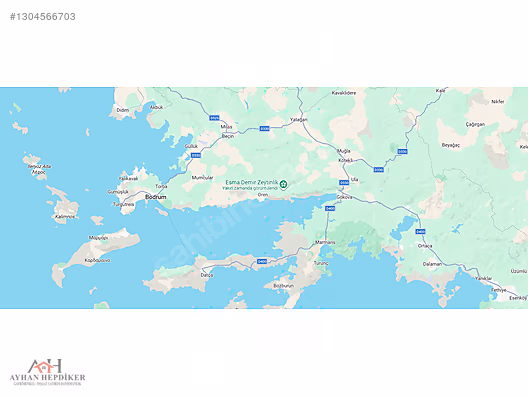Click the Kale label at top
Screen dimensions: 528x396
pos(440,91)
